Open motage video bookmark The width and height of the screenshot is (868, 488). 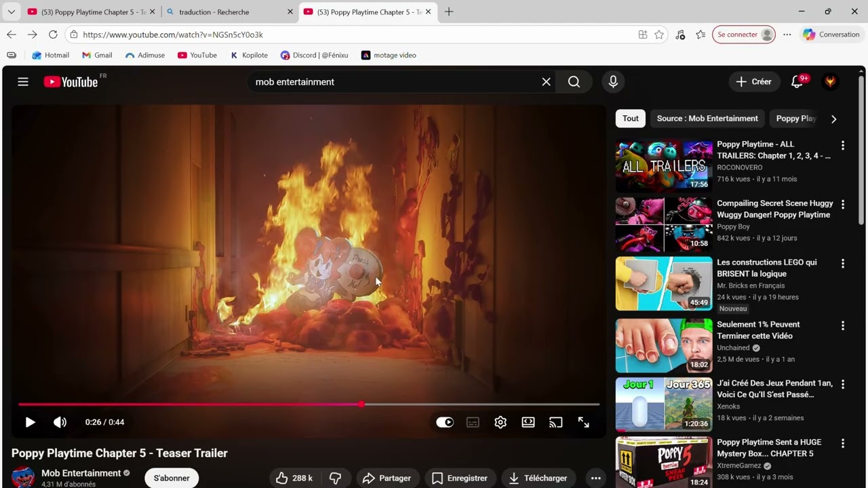(389, 55)
